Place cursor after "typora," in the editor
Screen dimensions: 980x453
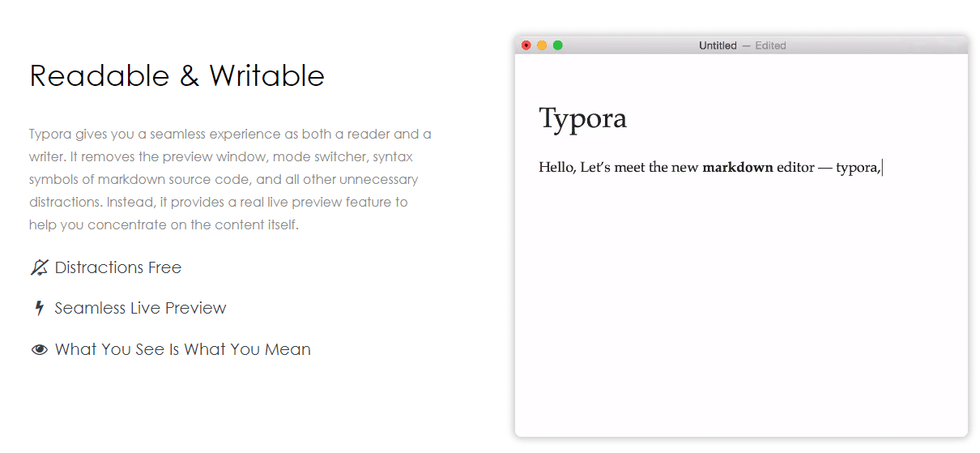[882, 168]
